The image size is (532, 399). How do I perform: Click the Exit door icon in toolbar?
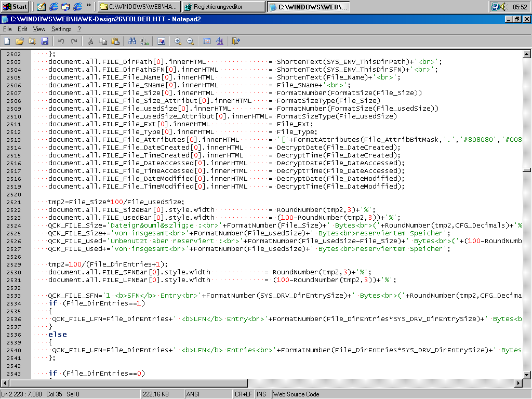236,41
